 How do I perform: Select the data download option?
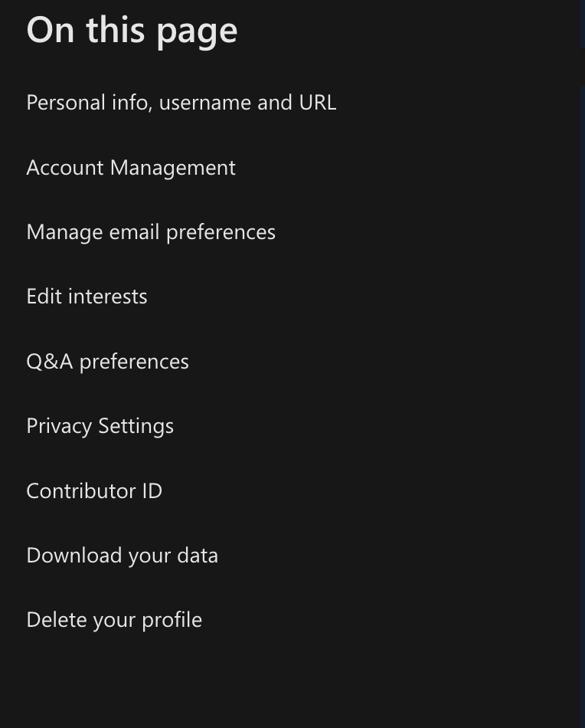click(122, 554)
